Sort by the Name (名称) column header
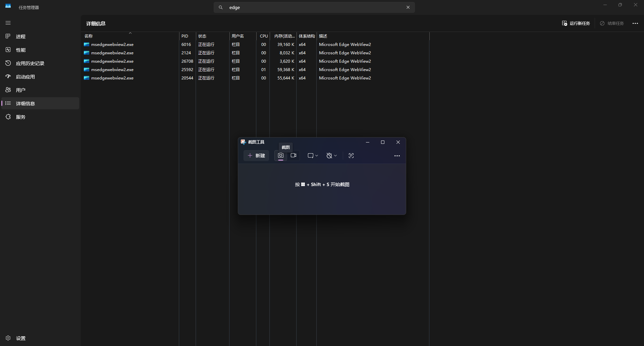This screenshot has height=346, width=644. (x=130, y=36)
